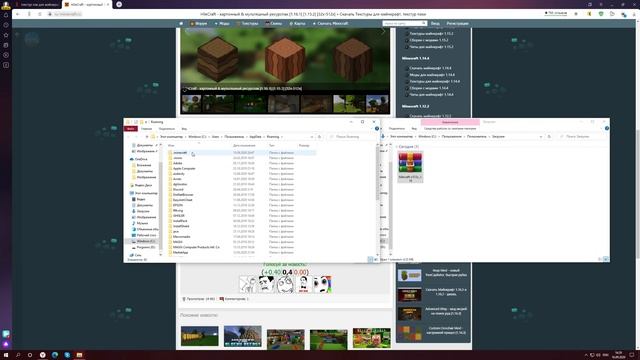
Task: Click the Регистрация link
Action: coord(458,24)
